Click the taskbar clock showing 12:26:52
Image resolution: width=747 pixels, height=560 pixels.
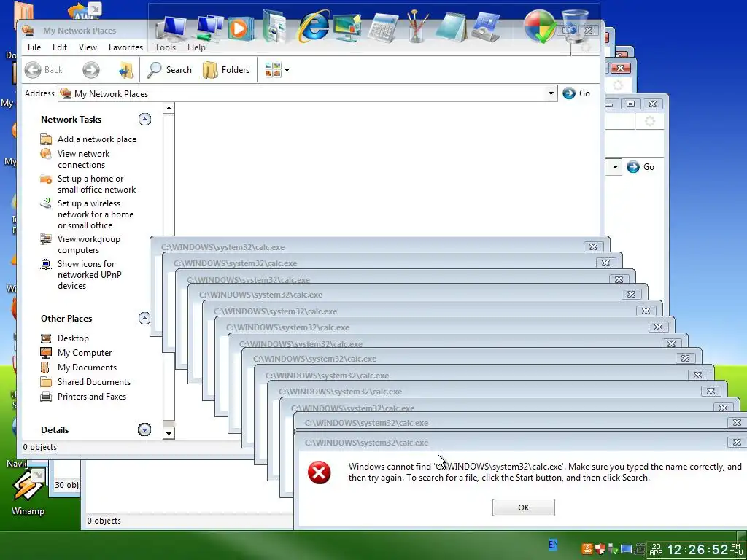click(x=696, y=550)
